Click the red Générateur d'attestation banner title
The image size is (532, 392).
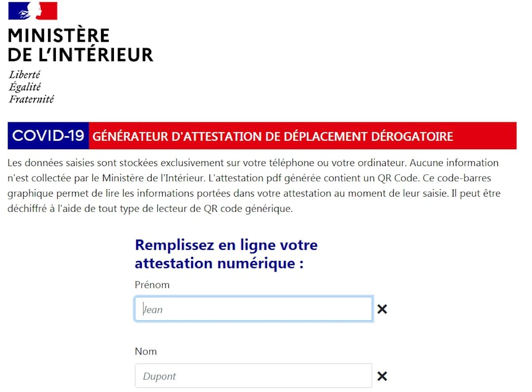point(273,136)
